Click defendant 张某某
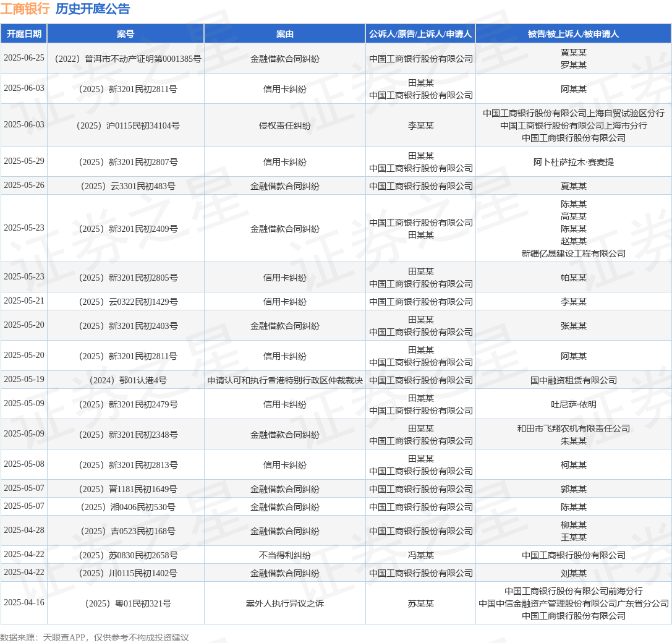This screenshot has width=672, height=643. 574,326
